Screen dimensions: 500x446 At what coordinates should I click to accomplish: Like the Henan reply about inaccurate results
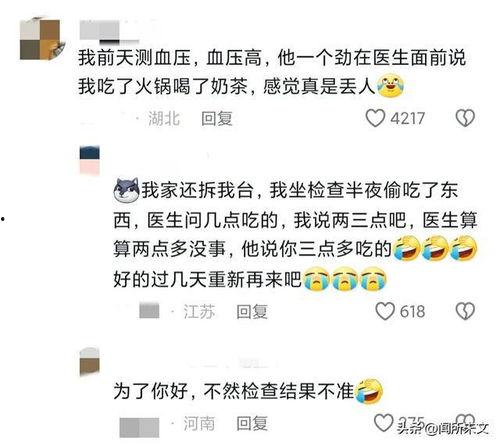point(384,423)
